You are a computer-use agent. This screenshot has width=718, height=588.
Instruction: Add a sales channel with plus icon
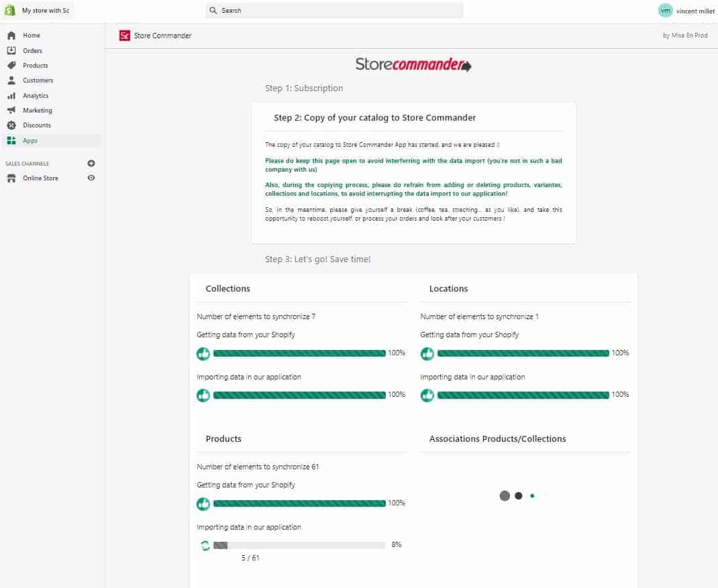click(x=91, y=164)
